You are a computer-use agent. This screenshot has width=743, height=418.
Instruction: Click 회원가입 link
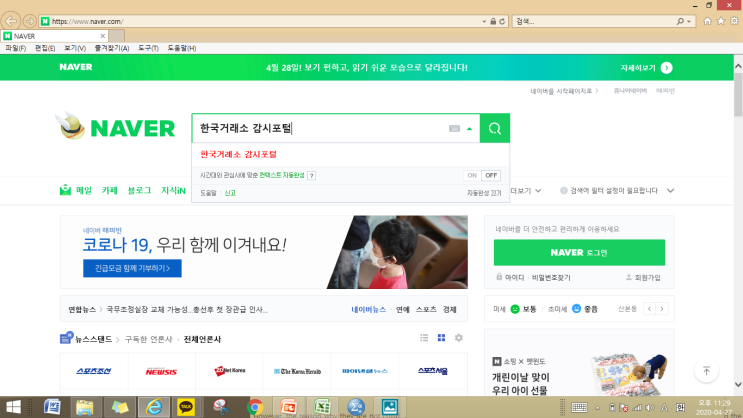click(x=643, y=278)
